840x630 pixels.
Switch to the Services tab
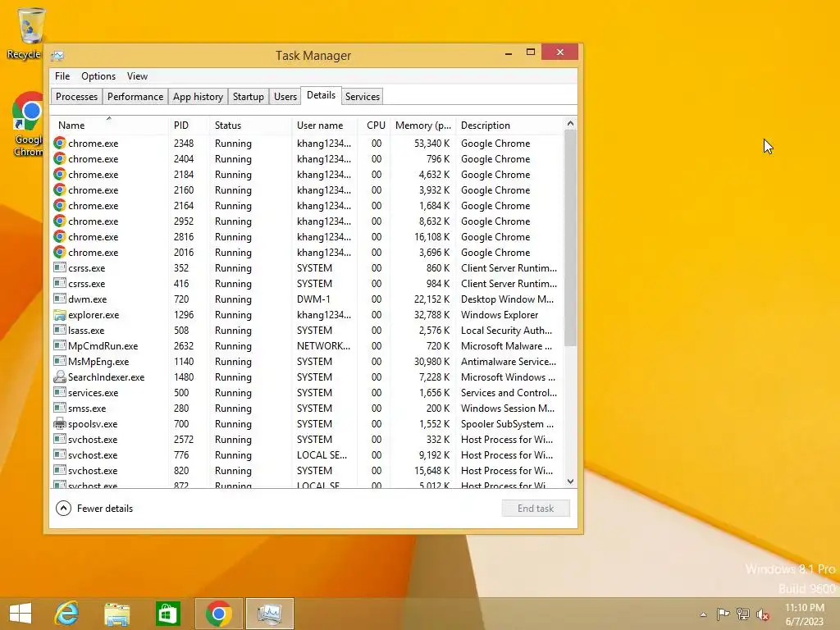pos(362,97)
